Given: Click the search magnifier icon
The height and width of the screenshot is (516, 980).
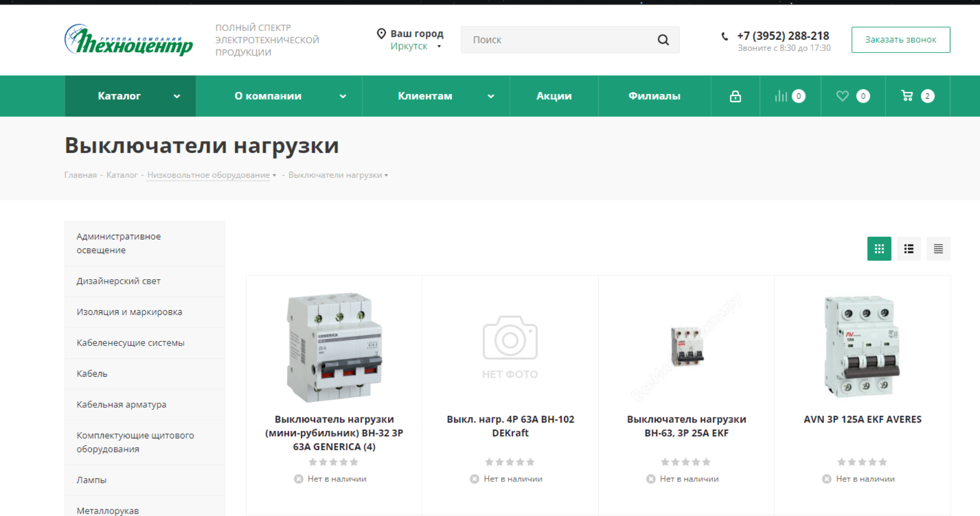Looking at the screenshot, I should 663,40.
